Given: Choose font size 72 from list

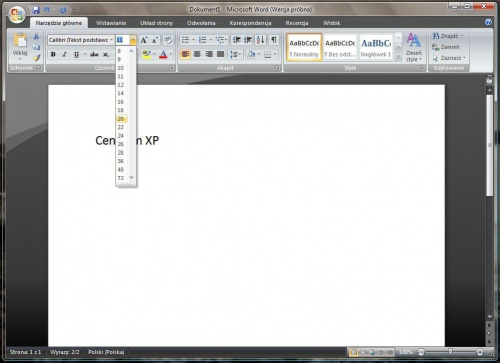Looking at the screenshot, I should [121, 178].
